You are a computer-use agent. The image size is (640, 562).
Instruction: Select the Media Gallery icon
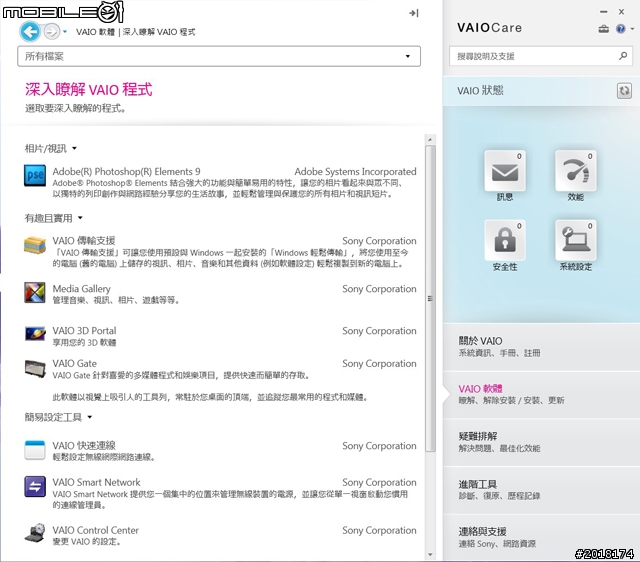tap(35, 293)
